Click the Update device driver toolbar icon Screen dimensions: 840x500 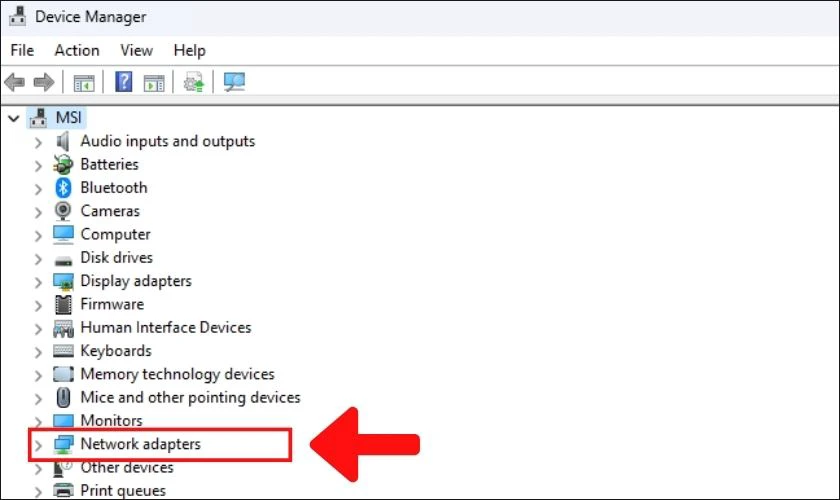click(193, 82)
